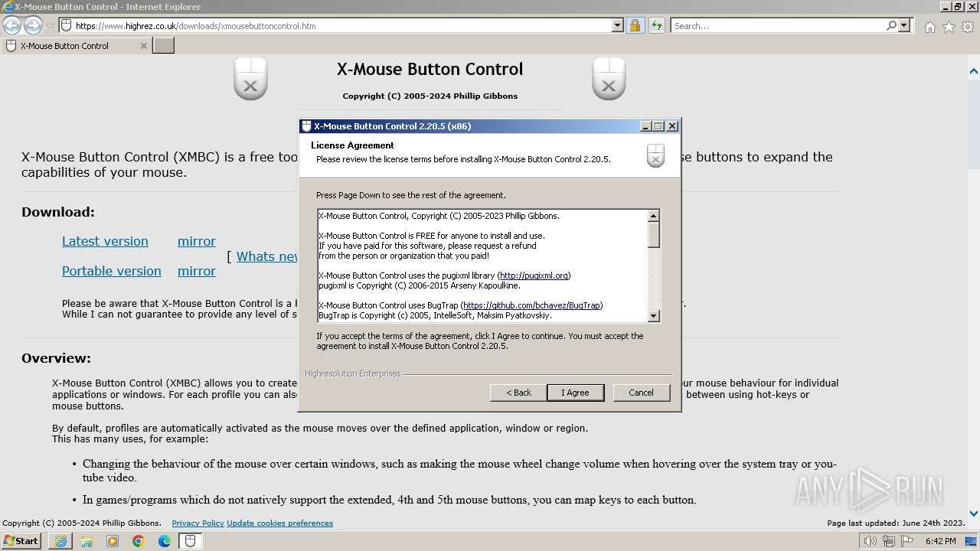This screenshot has width=980, height=551.
Task: Select the X-Mouse Button Control browser tab
Action: click(x=76, y=46)
